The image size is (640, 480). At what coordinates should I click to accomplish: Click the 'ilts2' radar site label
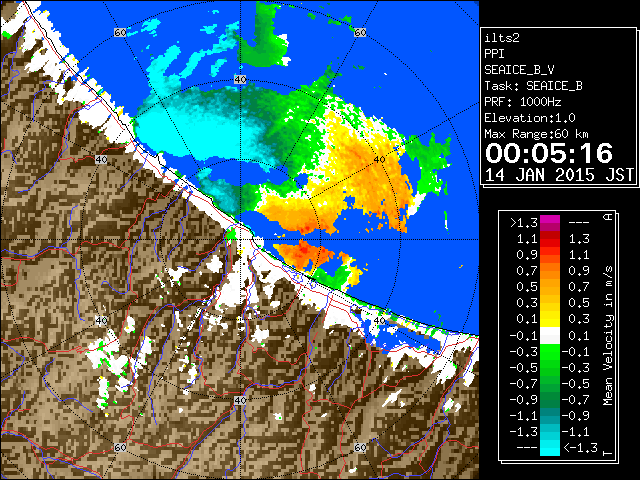point(502,38)
